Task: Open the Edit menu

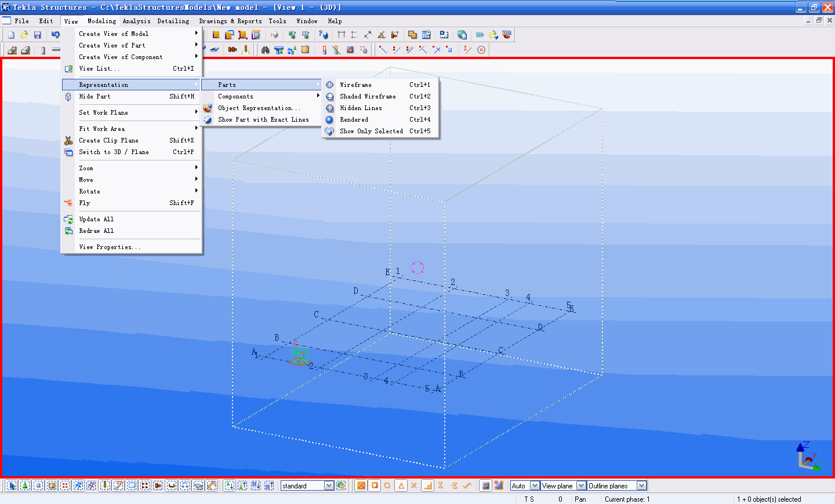Action: 46,21
